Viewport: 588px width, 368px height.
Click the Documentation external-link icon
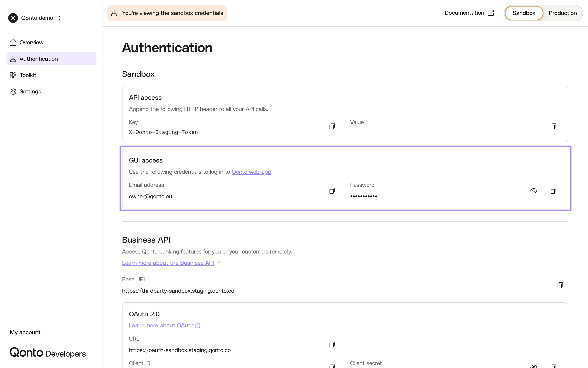tap(491, 13)
